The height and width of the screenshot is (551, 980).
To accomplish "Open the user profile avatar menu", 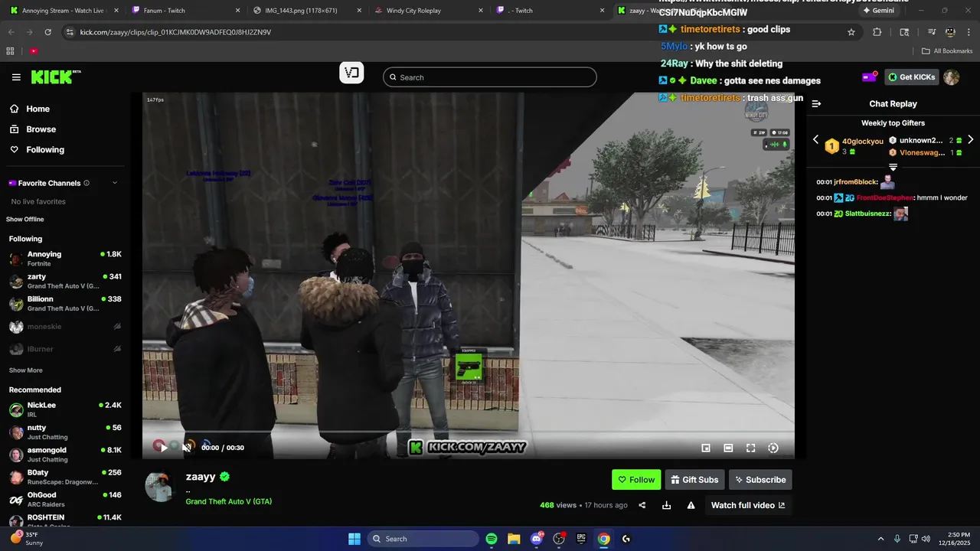I will point(952,77).
